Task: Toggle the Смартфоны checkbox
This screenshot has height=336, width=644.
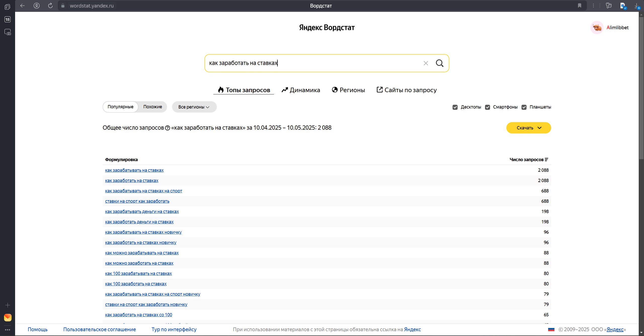Action: click(487, 107)
